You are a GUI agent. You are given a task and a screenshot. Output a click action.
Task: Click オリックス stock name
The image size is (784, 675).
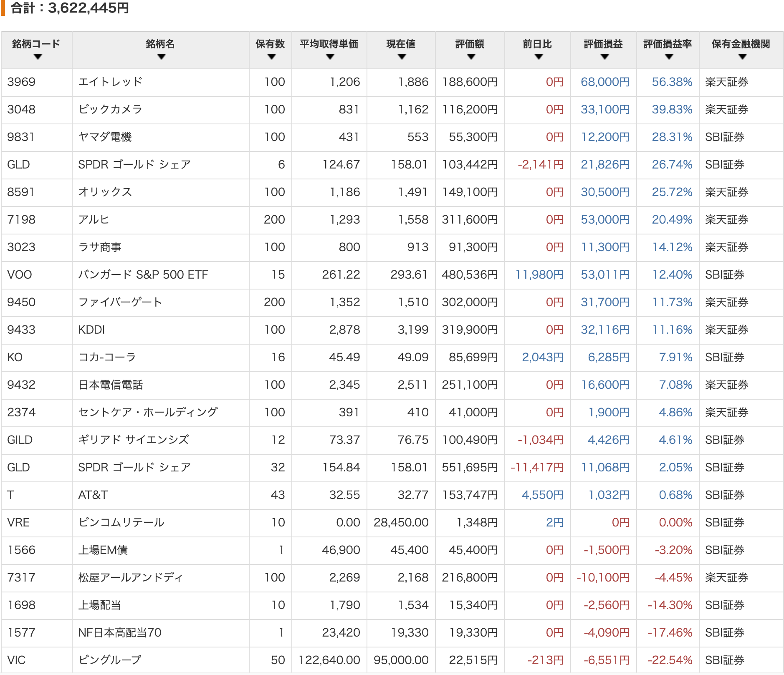coord(105,192)
